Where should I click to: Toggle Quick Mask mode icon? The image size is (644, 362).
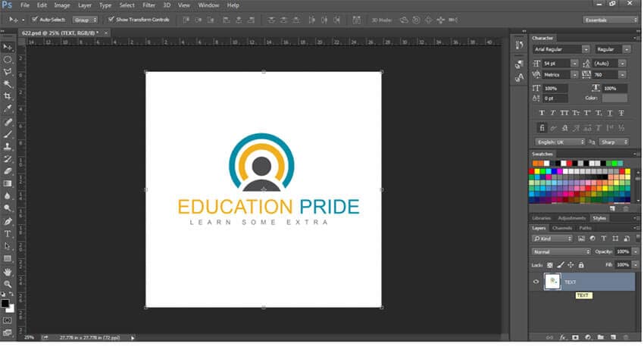coord(8,320)
